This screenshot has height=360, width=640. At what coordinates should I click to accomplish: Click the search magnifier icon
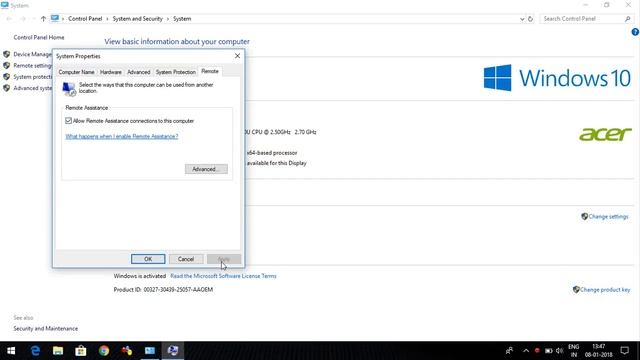tap(628, 19)
